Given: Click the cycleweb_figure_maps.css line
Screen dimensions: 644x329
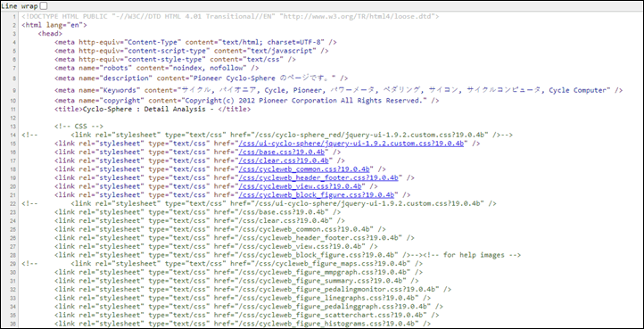Looking at the screenshot, I should (x=222, y=264).
